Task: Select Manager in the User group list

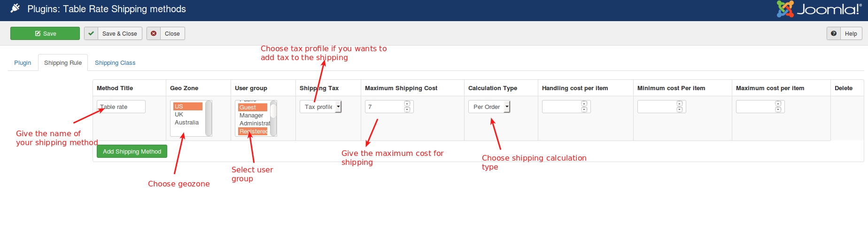Action: (x=253, y=116)
